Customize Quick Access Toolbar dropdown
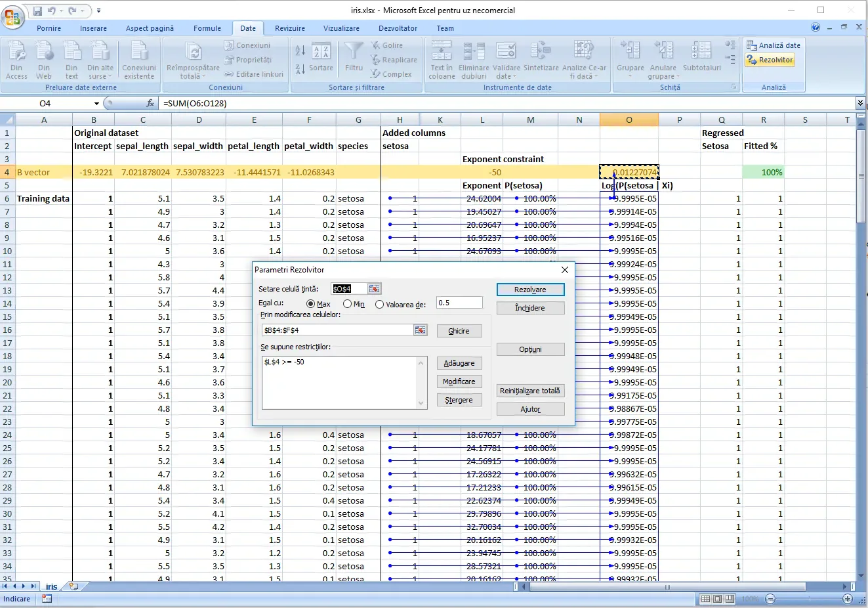 (98, 11)
